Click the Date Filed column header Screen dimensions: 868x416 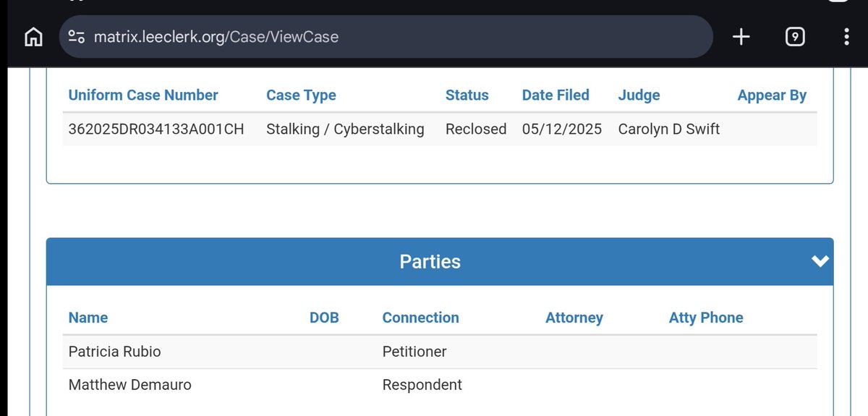click(556, 95)
